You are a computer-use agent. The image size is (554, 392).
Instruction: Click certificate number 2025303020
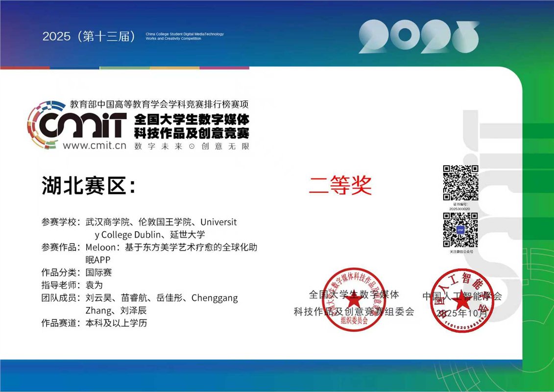459,209
